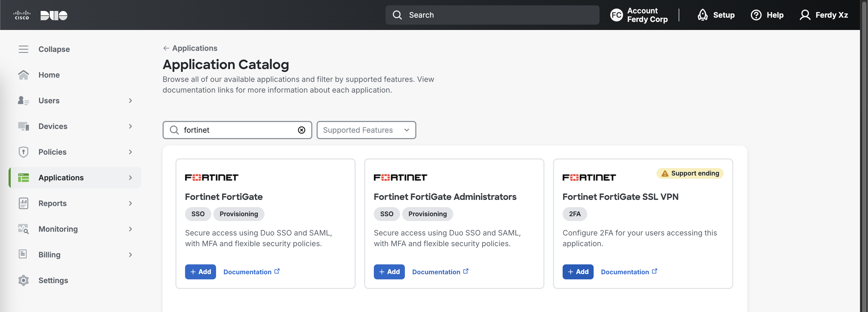Add the Fortinet FortiGate application
The height and width of the screenshot is (312, 868).
[200, 272]
